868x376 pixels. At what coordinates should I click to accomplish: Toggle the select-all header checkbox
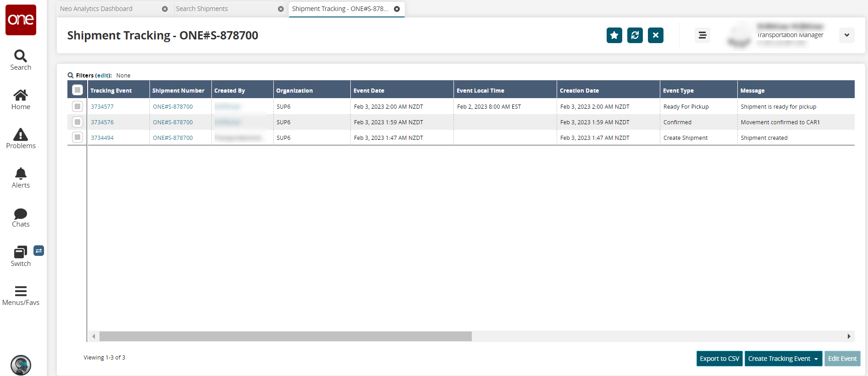click(x=77, y=90)
